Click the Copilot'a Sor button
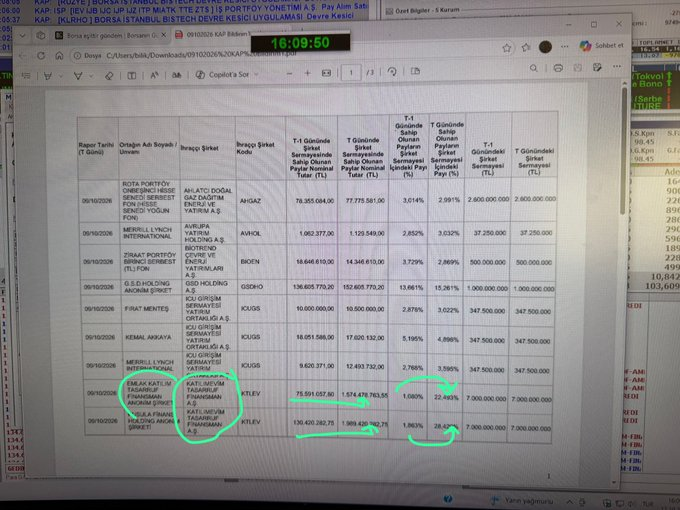The width and height of the screenshot is (680, 510). tap(223, 75)
